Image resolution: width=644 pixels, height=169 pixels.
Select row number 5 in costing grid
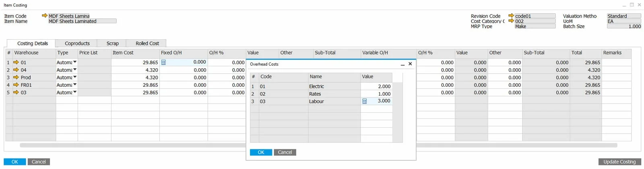tap(9, 92)
